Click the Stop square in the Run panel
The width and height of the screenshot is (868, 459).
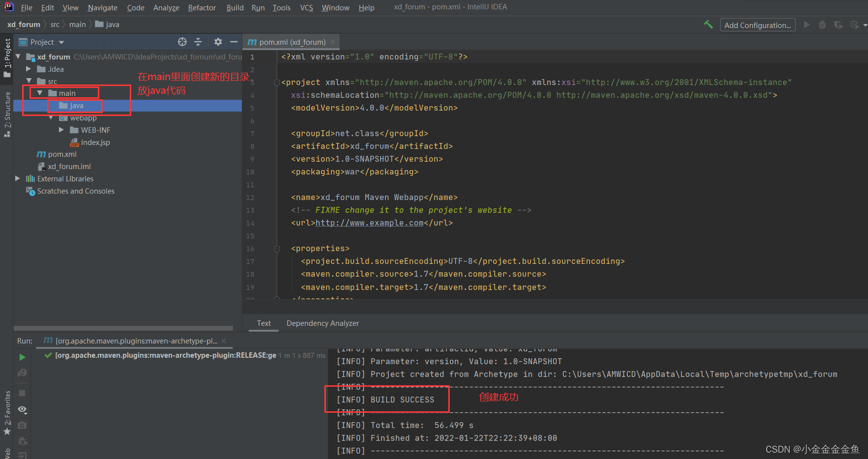click(22, 393)
